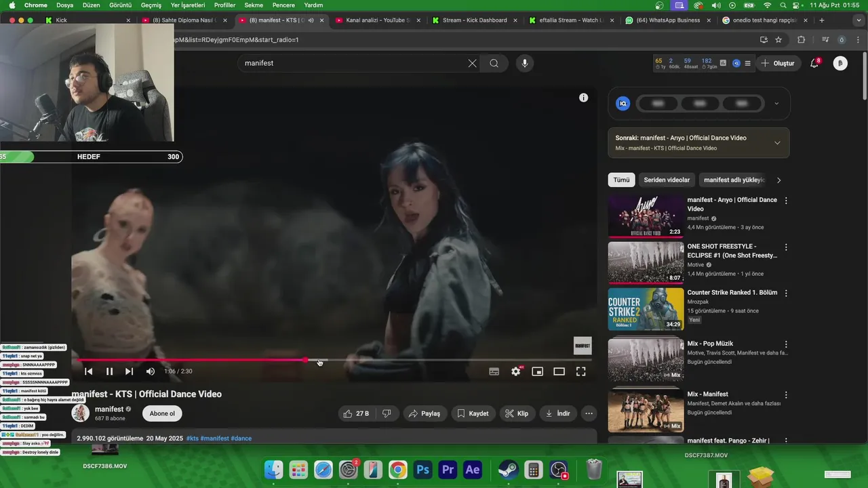Open Chrome media controls icon
Viewport: 868px width, 488px height.
pyautogui.click(x=825, y=40)
